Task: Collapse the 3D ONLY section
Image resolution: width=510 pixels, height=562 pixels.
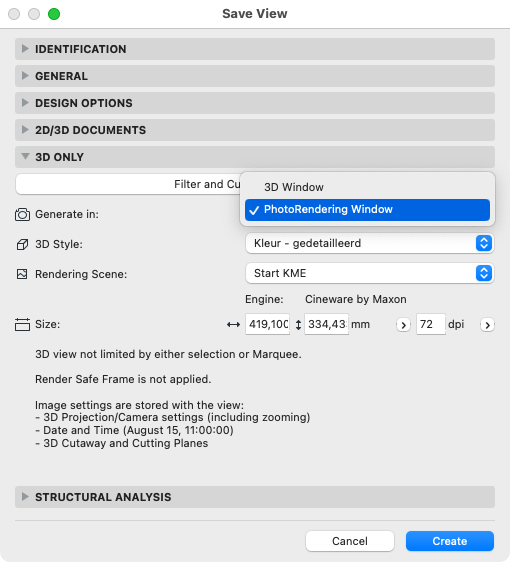Action: (x=255, y=157)
